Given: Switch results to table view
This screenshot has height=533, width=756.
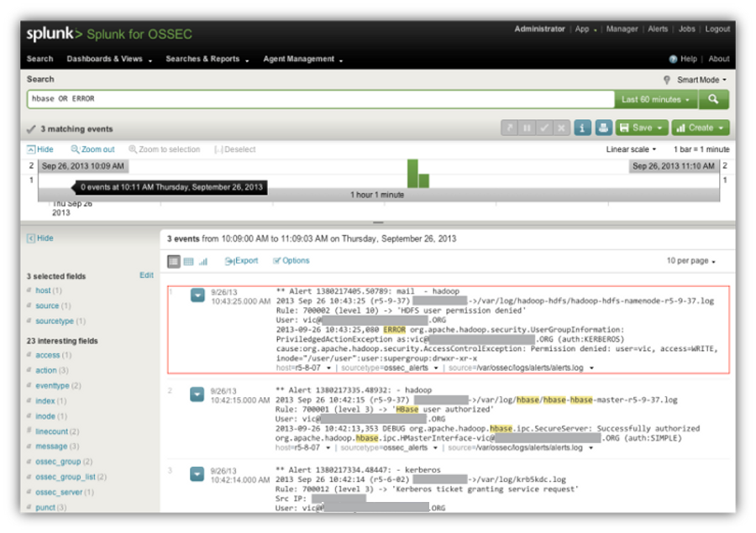Looking at the screenshot, I should pos(188,261).
